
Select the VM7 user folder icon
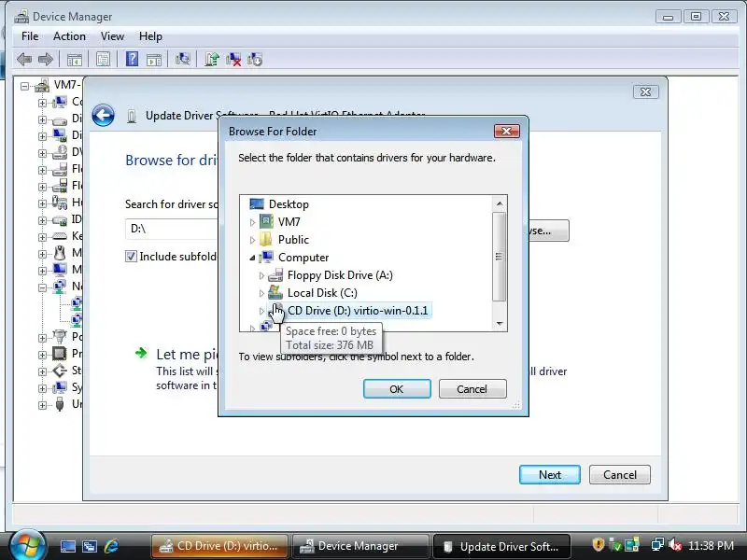pos(266,222)
